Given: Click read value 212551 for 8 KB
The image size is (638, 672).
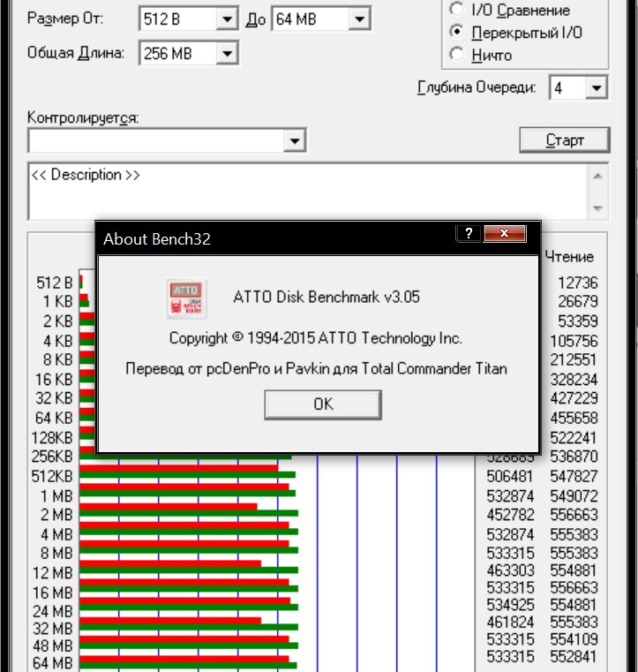Looking at the screenshot, I should 574,359.
